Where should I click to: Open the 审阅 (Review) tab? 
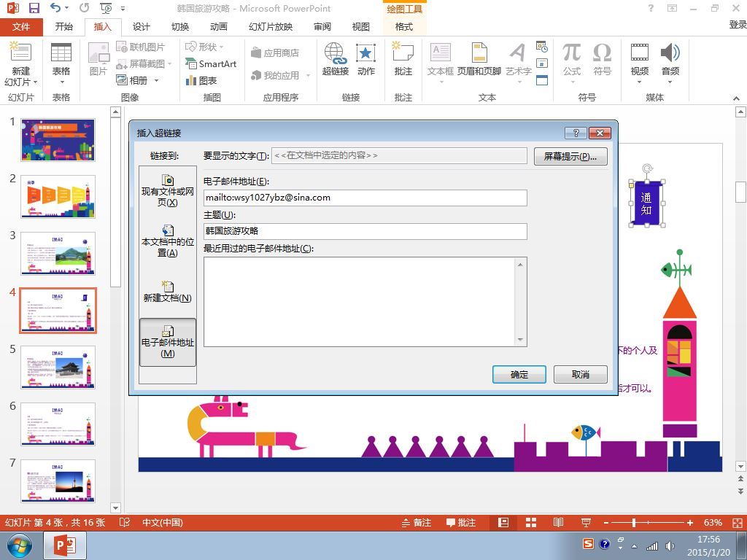322,27
